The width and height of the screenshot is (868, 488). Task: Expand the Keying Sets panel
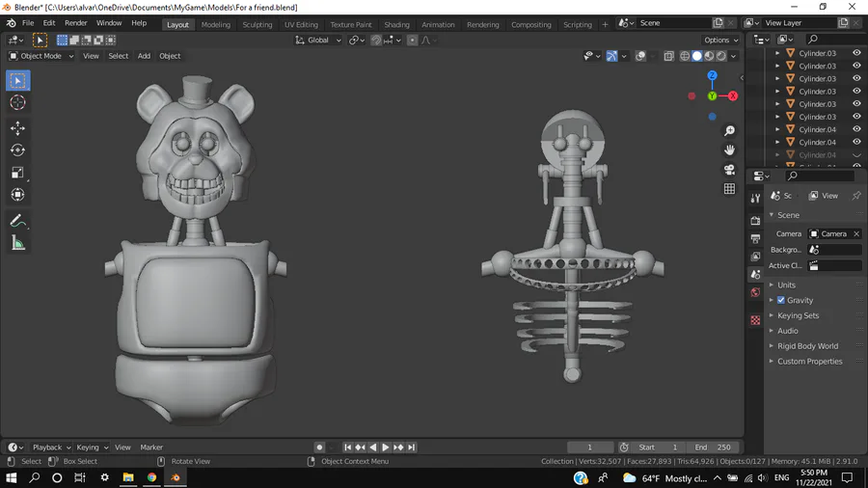click(798, 315)
